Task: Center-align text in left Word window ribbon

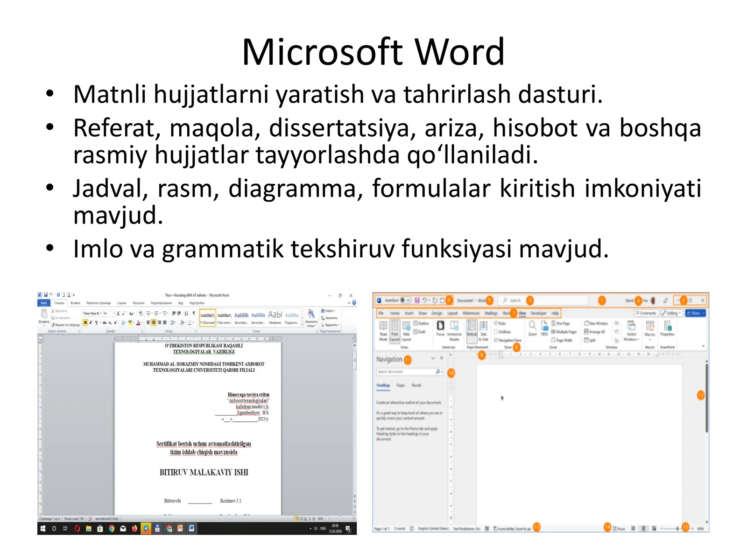Action: click(x=154, y=322)
